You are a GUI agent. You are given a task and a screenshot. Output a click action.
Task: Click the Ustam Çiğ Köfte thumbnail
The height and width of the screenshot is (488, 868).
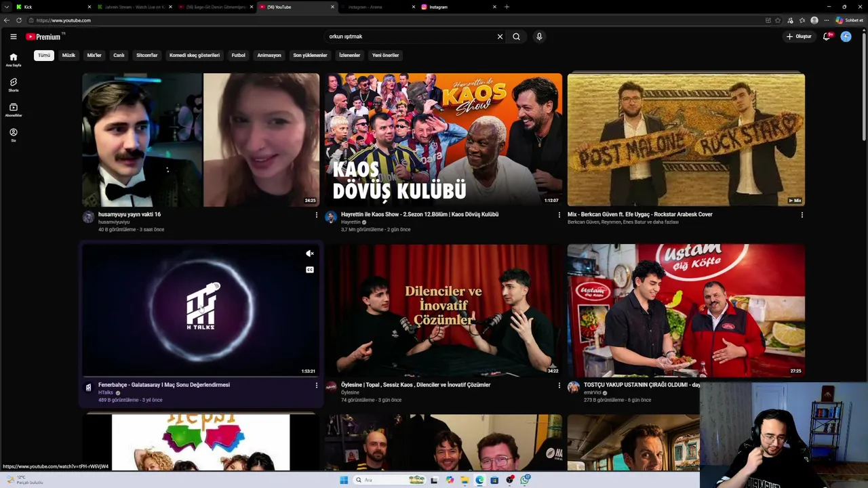(686, 310)
